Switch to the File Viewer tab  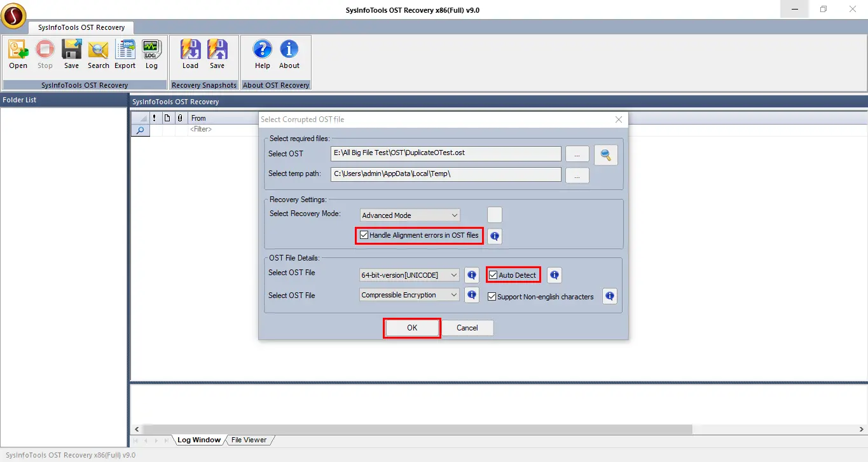[x=249, y=440]
